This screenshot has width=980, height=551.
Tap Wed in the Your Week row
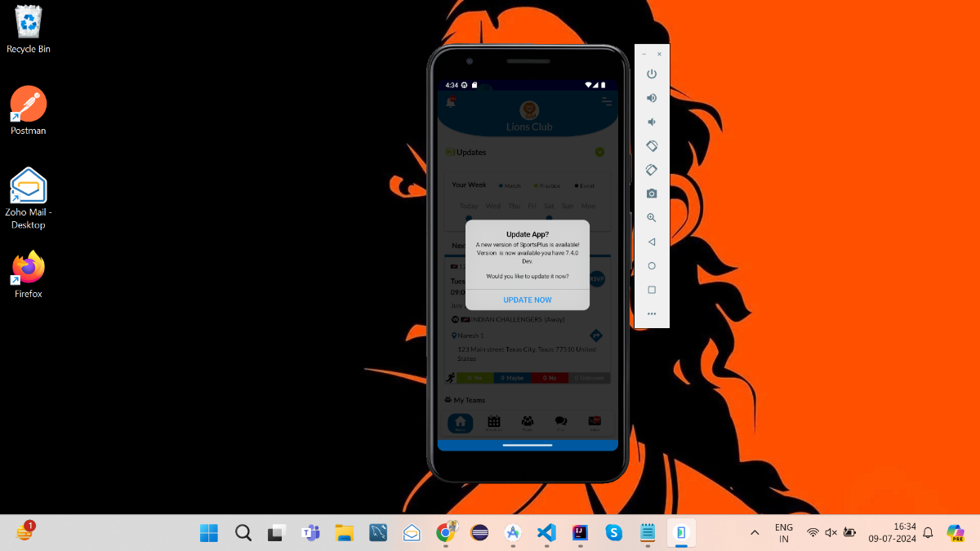pyautogui.click(x=493, y=206)
